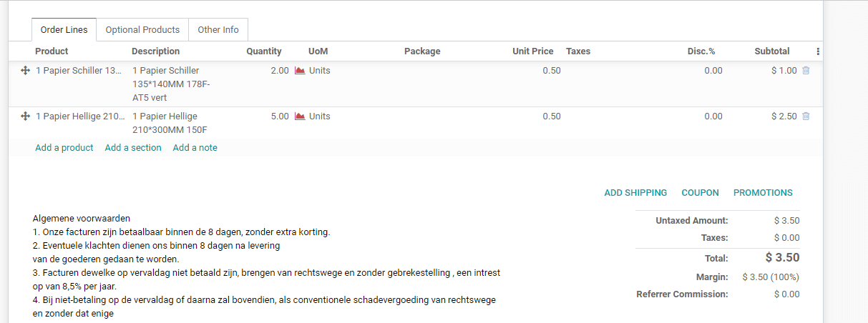The height and width of the screenshot is (323, 868).
Task: Select the Order Lines tab
Action: (64, 30)
